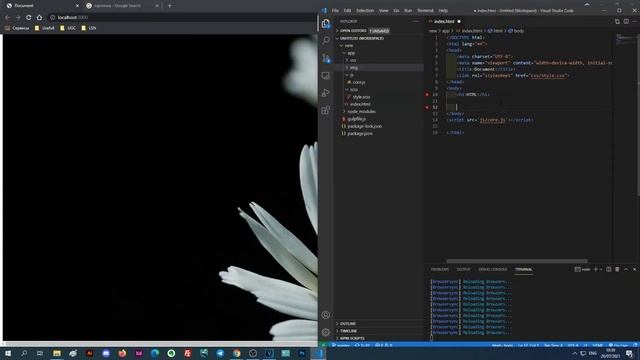Switch to the Debug Console tab
This screenshot has height=360, width=640.
tap(493, 269)
